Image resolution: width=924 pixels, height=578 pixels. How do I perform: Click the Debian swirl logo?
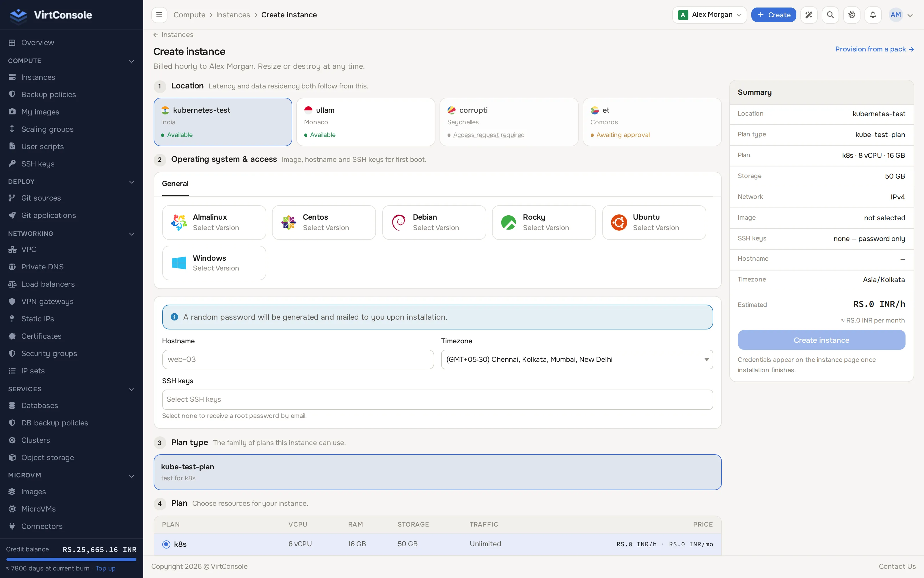pos(398,222)
